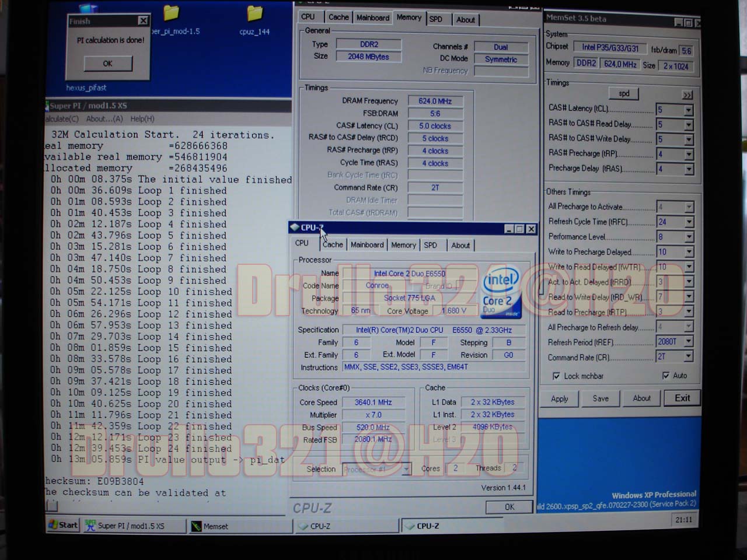Open the cpuz_144 desktop folder
This screenshot has width=747, height=560.
pyautogui.click(x=255, y=20)
